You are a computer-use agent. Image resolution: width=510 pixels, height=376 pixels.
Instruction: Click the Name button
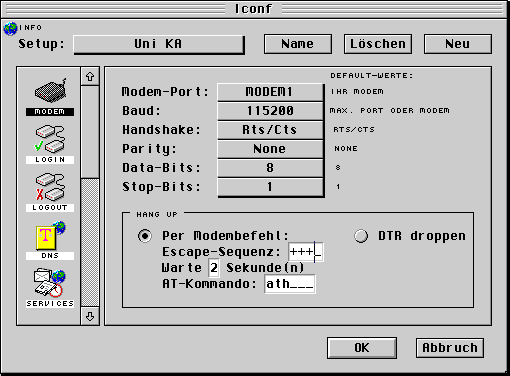pos(298,44)
